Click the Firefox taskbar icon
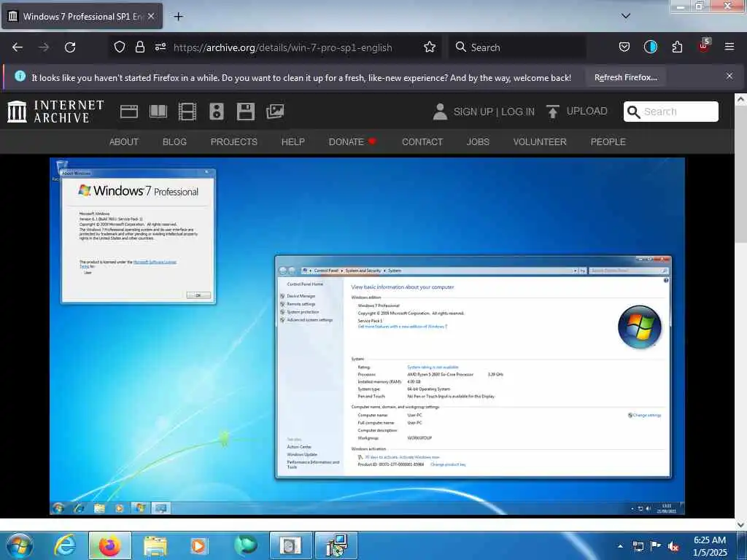This screenshot has height=560, width=747. coord(109,545)
